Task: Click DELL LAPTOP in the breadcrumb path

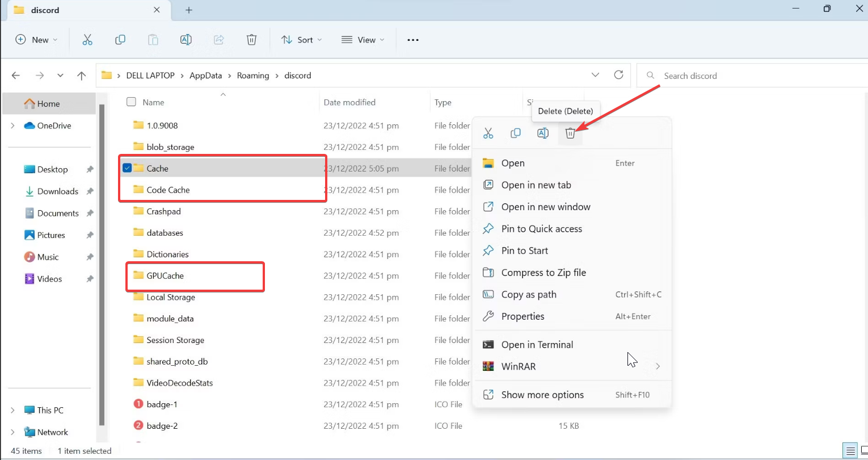Action: (150, 76)
